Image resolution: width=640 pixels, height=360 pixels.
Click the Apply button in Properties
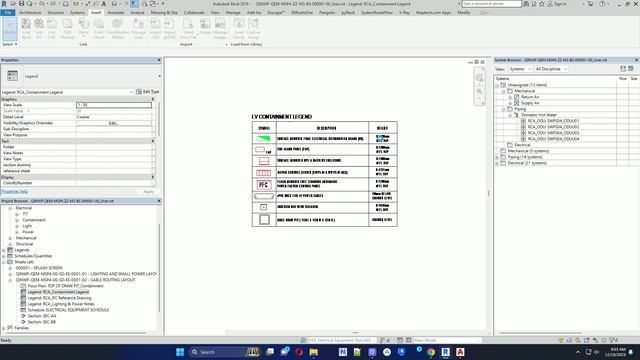[149, 191]
